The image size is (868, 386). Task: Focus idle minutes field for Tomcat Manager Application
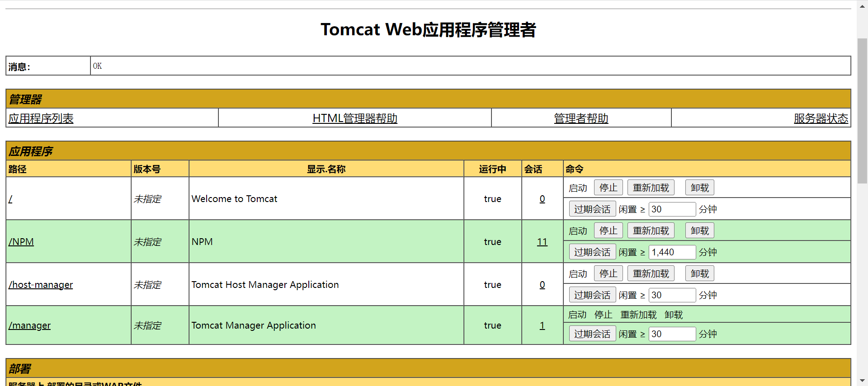(672, 334)
